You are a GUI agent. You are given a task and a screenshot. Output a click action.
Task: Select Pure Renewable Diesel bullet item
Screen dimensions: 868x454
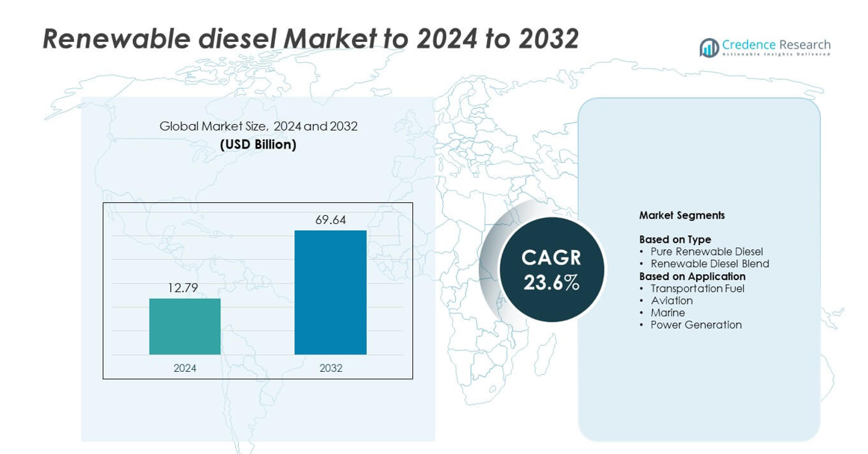(x=706, y=252)
